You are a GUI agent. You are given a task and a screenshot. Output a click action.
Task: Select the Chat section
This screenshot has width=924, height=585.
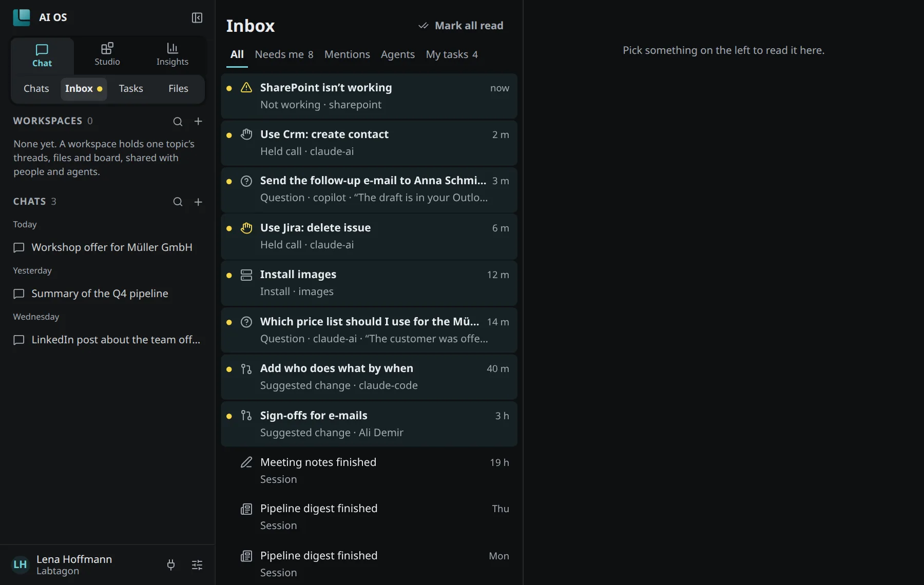42,56
